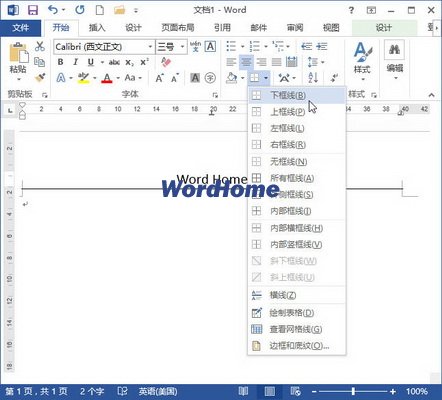The image size is (442, 400).
Task: Open the Bullets list dropdown arrow
Action: [243, 46]
